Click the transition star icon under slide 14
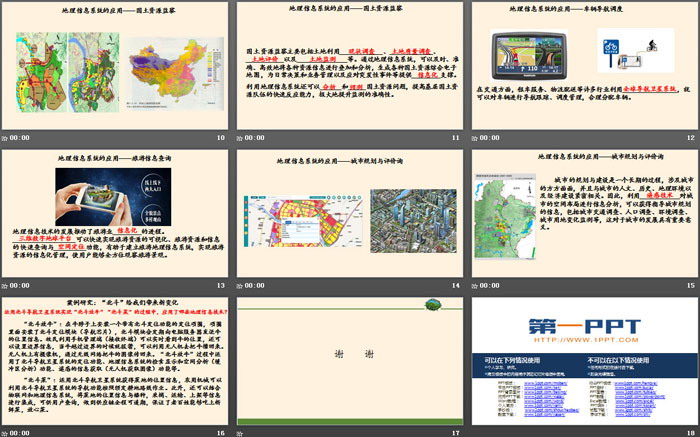The image size is (700, 437). tap(240, 285)
